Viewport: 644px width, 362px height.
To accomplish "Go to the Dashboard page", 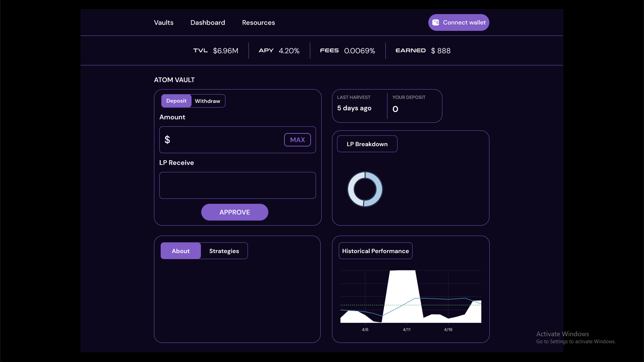I will click(208, 22).
